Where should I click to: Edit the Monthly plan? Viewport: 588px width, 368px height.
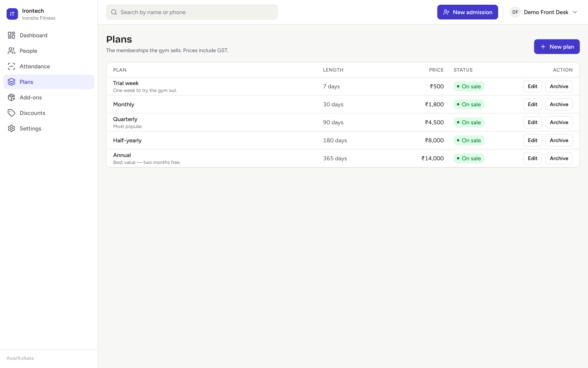(532, 104)
